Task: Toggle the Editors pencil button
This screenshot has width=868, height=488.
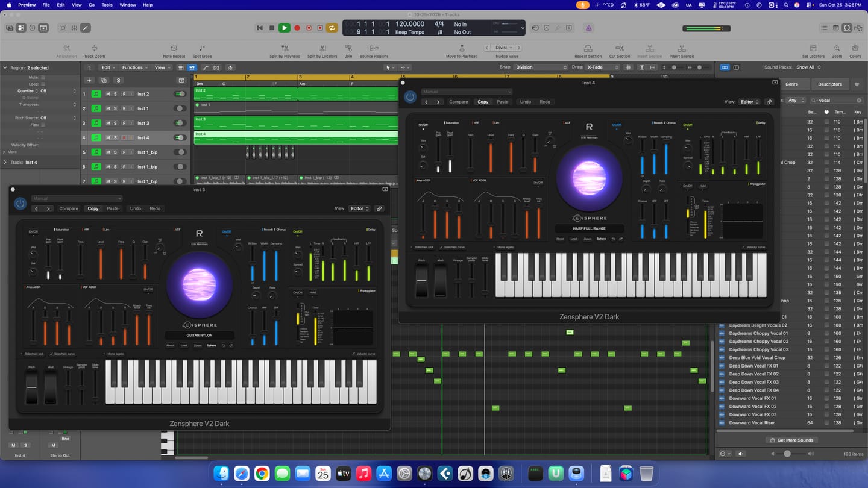Action: pos(86,28)
